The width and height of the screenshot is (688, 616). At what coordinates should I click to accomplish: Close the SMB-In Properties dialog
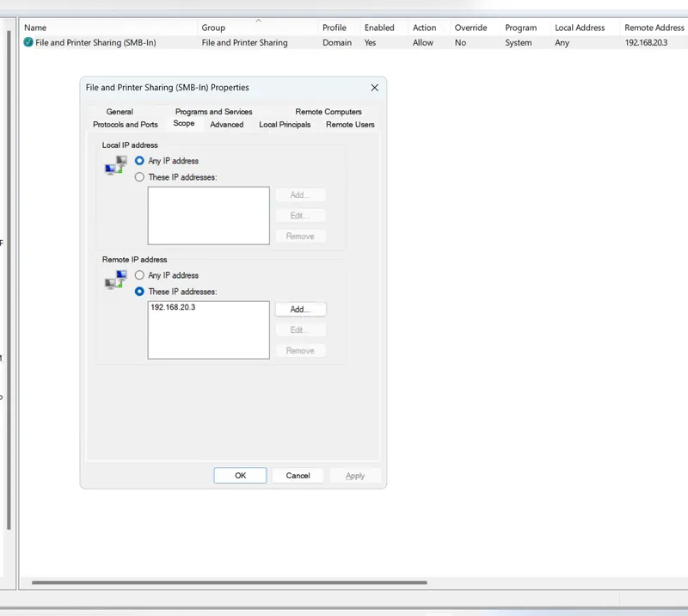pyautogui.click(x=374, y=88)
